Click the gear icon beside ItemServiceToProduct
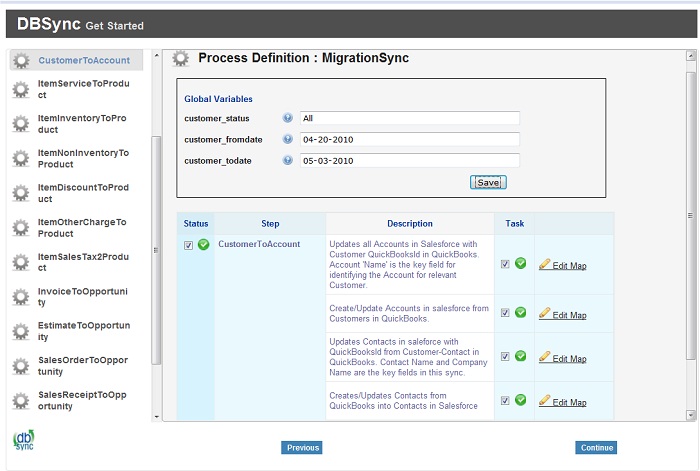Image resolution: width=700 pixels, height=471 pixels. click(x=20, y=91)
